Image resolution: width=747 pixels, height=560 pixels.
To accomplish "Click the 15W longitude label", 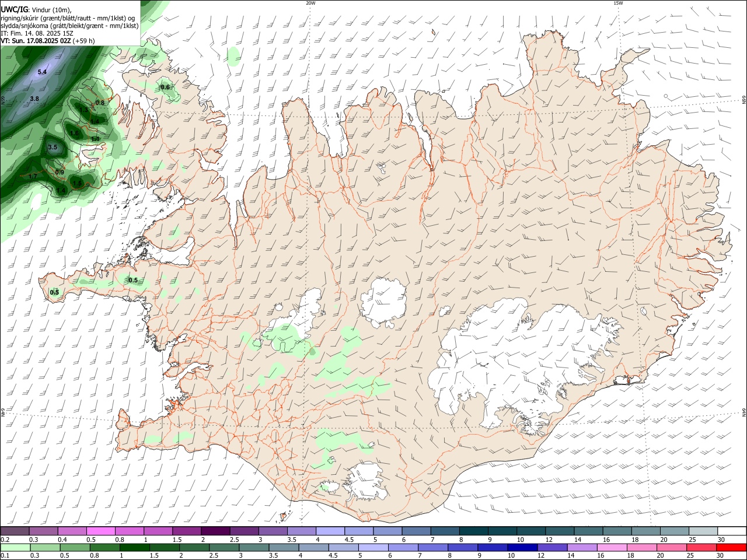I will 618,3.
